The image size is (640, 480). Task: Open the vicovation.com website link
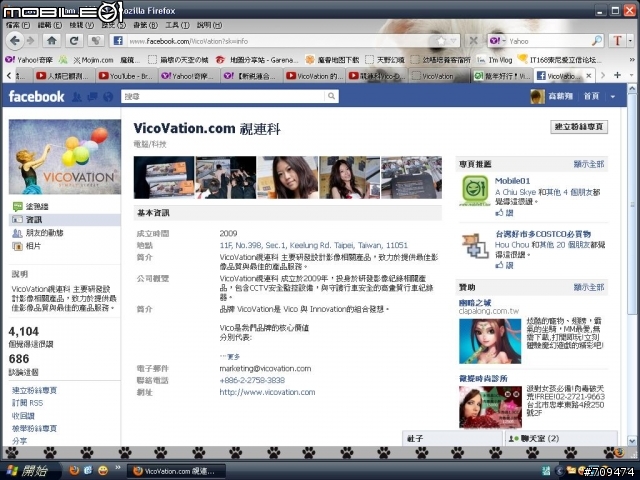tap(267, 392)
